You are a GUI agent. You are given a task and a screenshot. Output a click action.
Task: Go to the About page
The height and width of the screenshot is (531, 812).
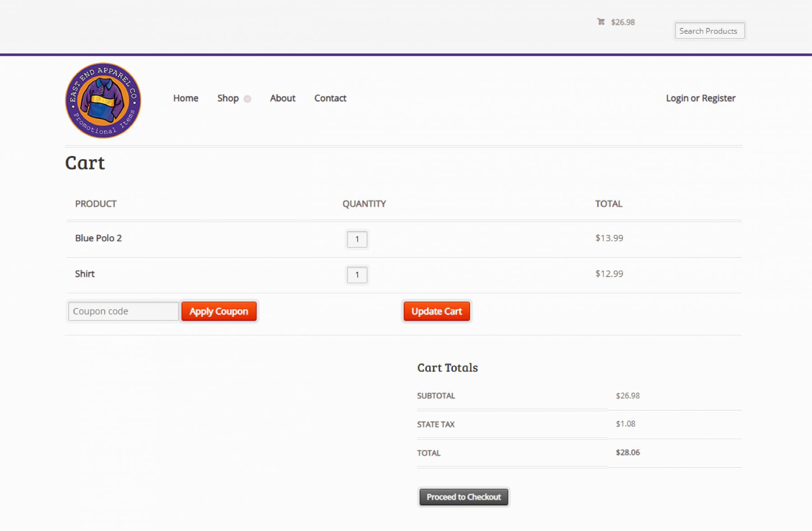[x=282, y=98]
